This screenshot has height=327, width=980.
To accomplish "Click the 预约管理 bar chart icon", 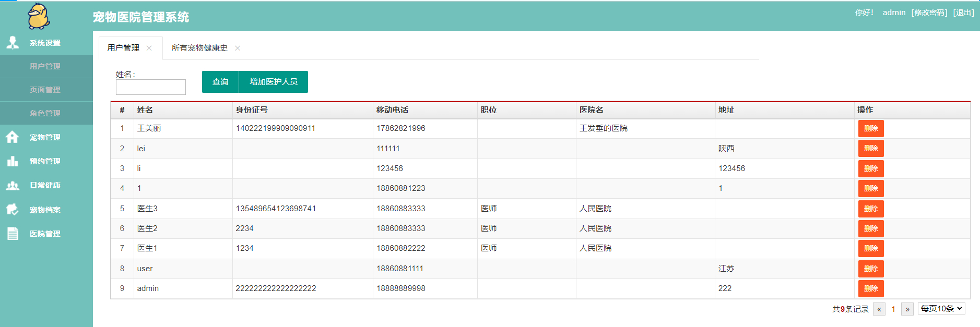I will pyautogui.click(x=13, y=161).
